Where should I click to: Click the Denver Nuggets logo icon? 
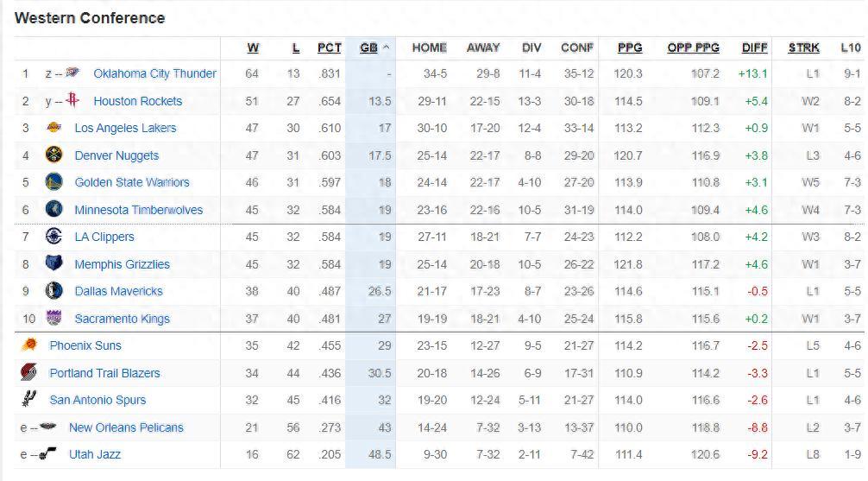[x=53, y=155]
